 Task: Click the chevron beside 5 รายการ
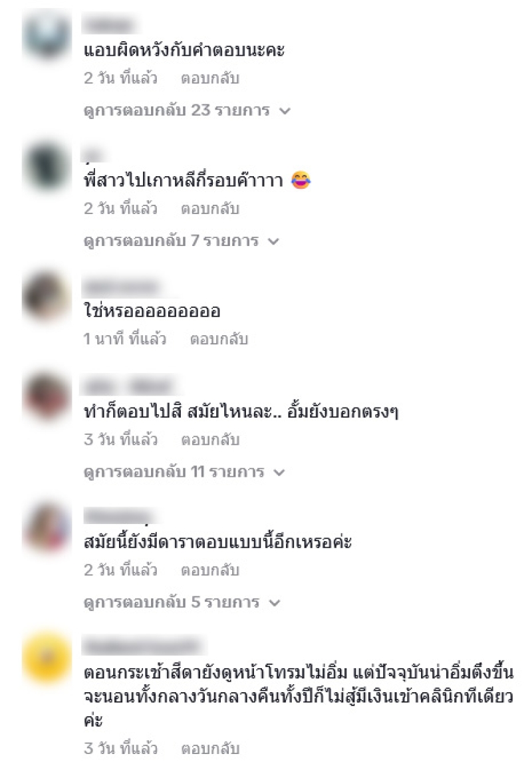[275, 603]
